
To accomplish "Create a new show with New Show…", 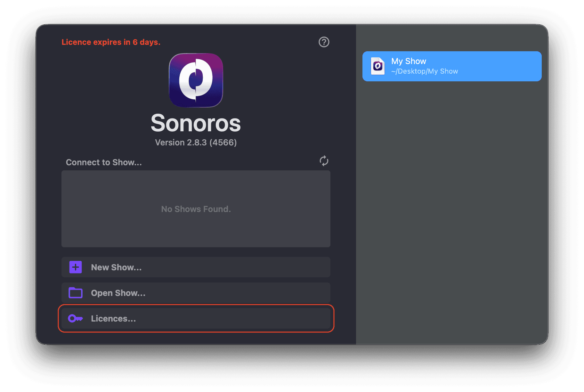I will pos(196,267).
